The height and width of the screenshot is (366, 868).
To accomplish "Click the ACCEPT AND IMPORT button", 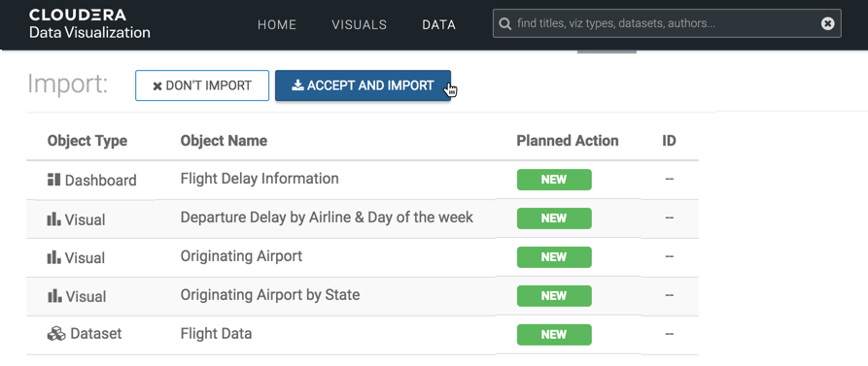I will click(363, 85).
